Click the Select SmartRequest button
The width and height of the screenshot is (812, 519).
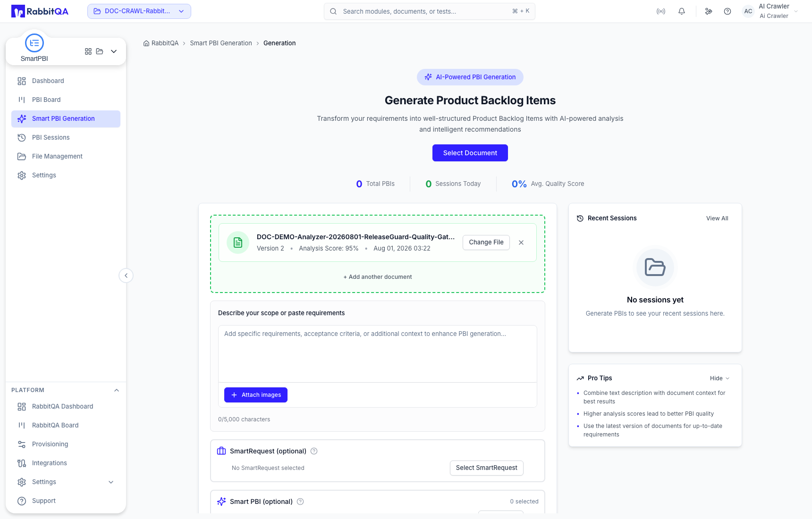click(x=487, y=468)
